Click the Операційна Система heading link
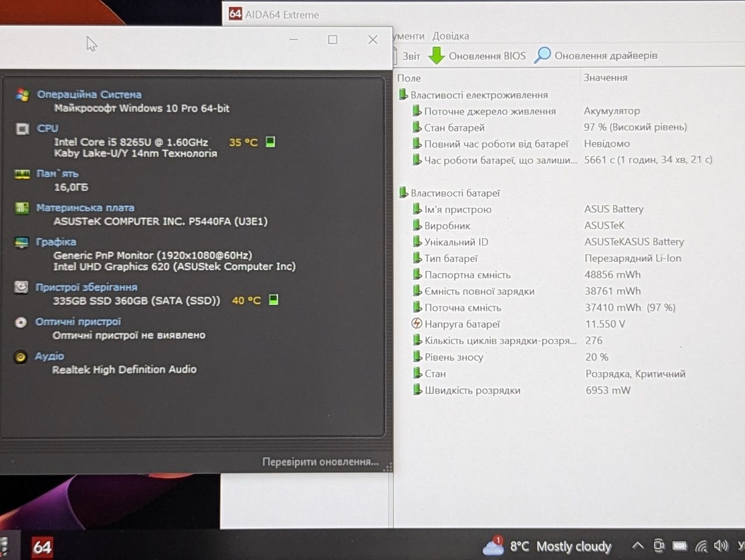The image size is (745, 560). [x=89, y=94]
